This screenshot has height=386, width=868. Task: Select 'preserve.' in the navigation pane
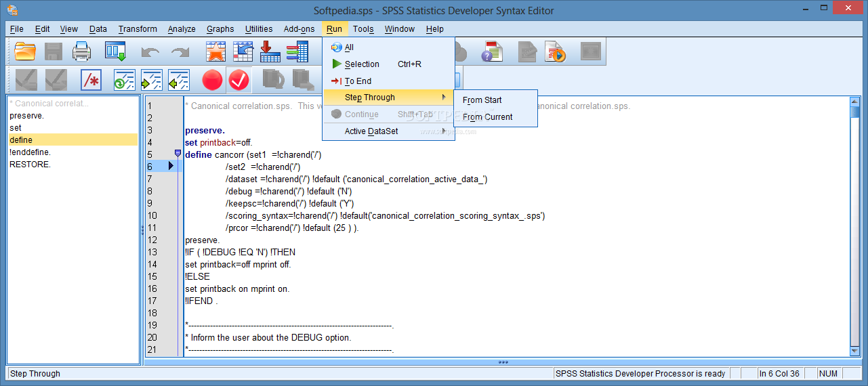coord(73,116)
